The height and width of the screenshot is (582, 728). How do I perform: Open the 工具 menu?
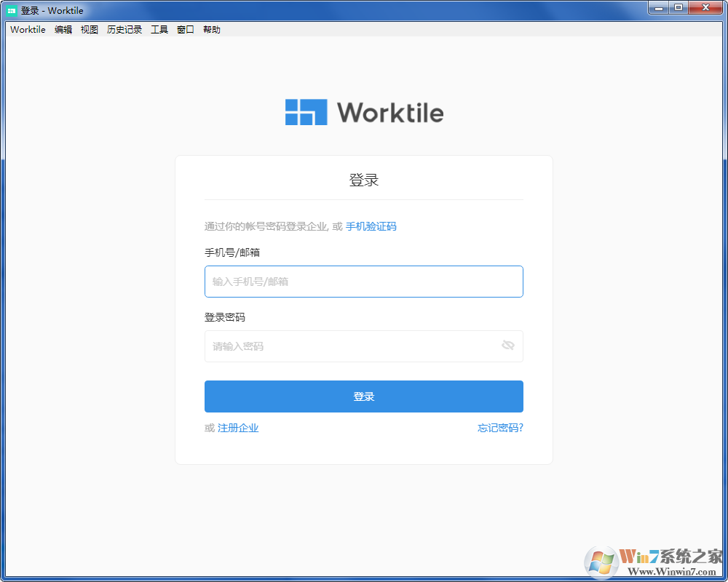tap(159, 29)
